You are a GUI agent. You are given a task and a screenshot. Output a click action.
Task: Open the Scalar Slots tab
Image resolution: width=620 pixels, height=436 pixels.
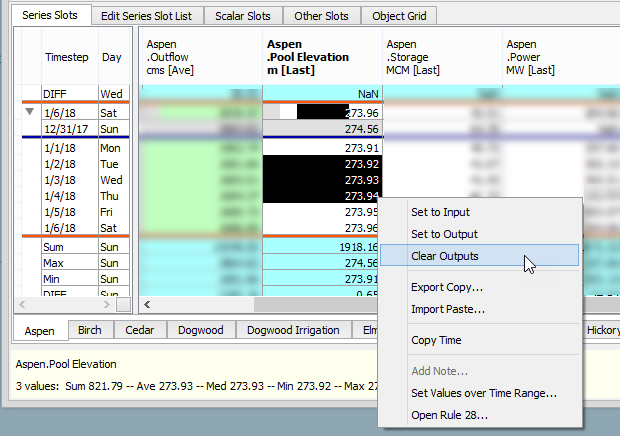[x=243, y=16]
